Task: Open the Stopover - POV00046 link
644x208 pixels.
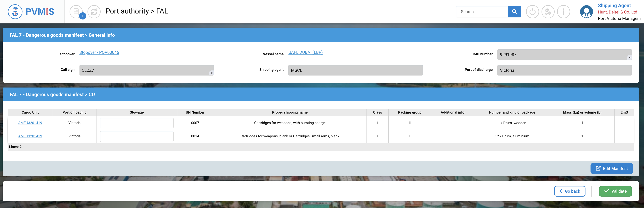Action: coord(99,52)
